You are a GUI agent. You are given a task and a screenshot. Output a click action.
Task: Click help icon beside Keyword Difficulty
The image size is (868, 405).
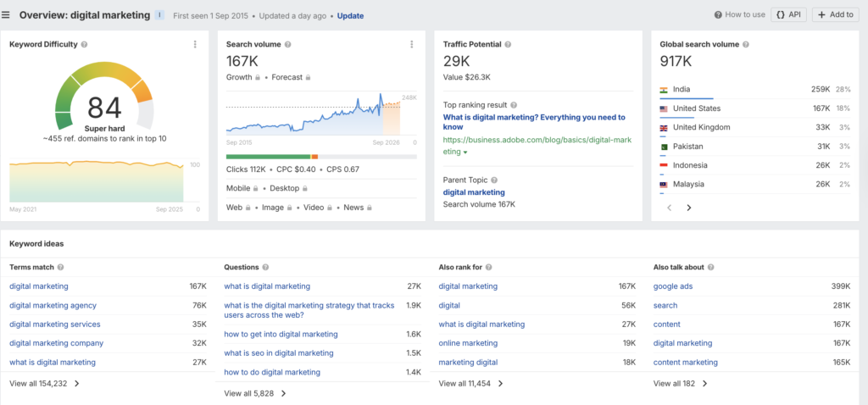tap(84, 45)
